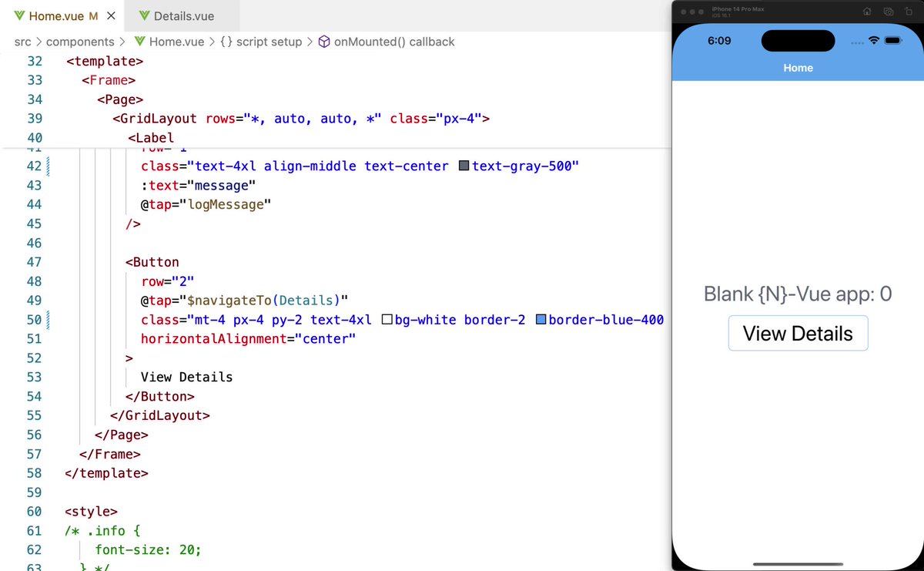This screenshot has height=571, width=924.
Task: Click the git change marker on line 50
Action: pyautogui.click(x=49, y=320)
